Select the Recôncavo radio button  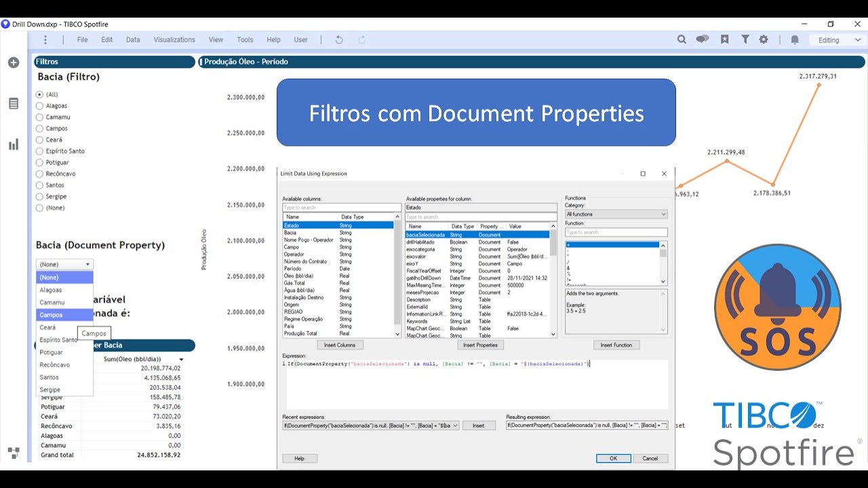39,174
